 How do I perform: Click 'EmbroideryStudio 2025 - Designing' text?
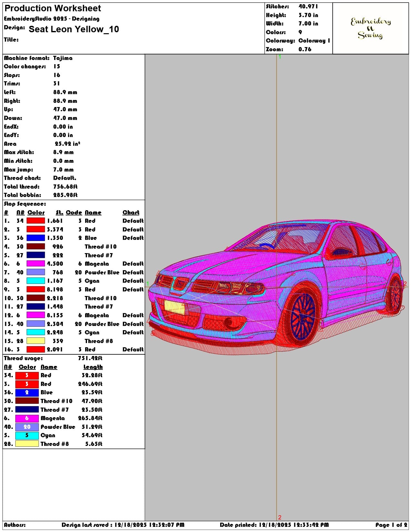pos(52,19)
